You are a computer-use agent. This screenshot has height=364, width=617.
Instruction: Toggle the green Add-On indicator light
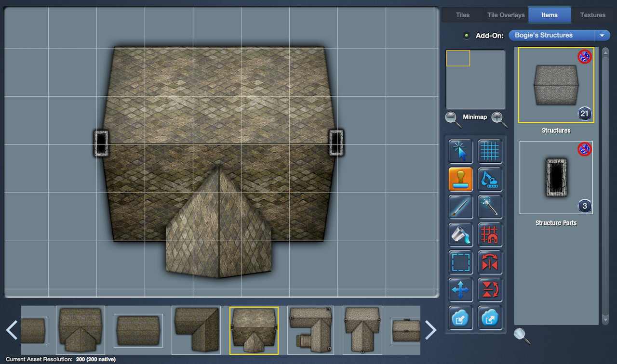click(466, 36)
